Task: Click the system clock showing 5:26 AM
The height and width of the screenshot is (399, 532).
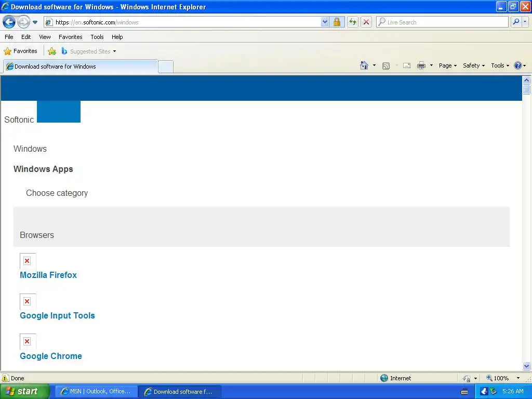Action: pyautogui.click(x=513, y=392)
